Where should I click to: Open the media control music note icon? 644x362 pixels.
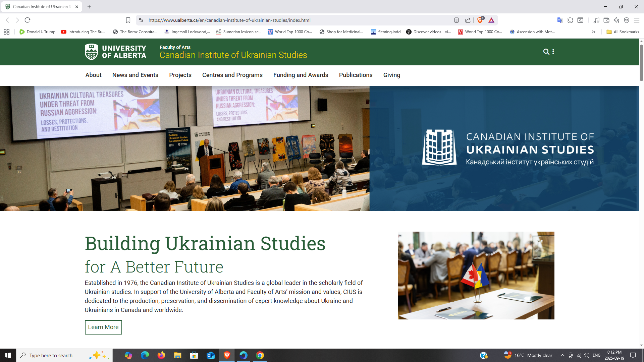coord(596,20)
